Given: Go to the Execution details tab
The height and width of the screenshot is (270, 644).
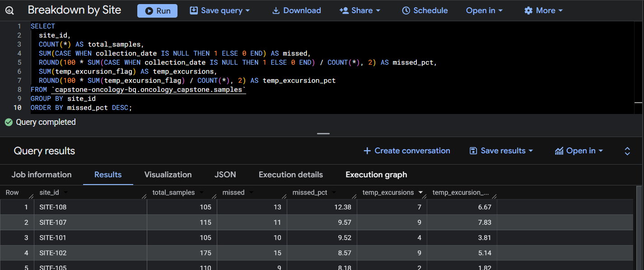Looking at the screenshot, I should click(x=291, y=175).
